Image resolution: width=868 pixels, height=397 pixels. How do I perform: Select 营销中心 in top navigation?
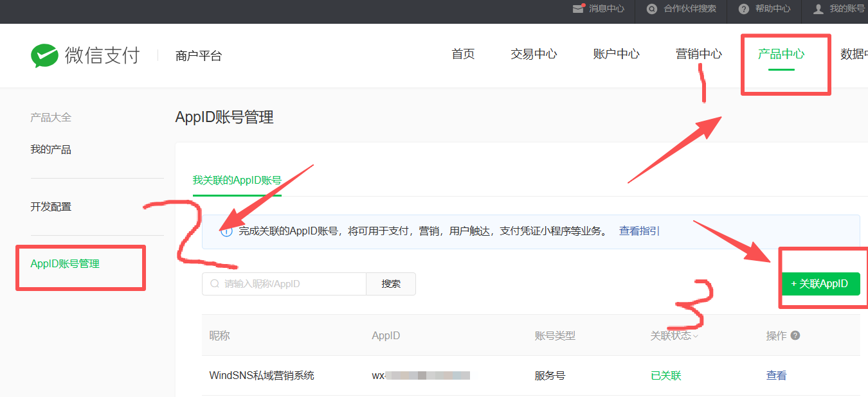coord(698,54)
